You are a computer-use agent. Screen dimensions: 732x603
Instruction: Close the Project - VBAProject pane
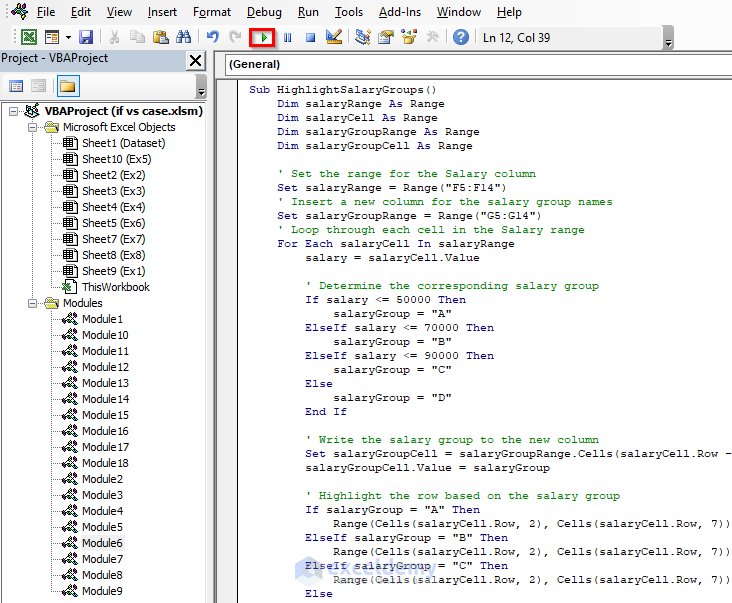(x=196, y=61)
